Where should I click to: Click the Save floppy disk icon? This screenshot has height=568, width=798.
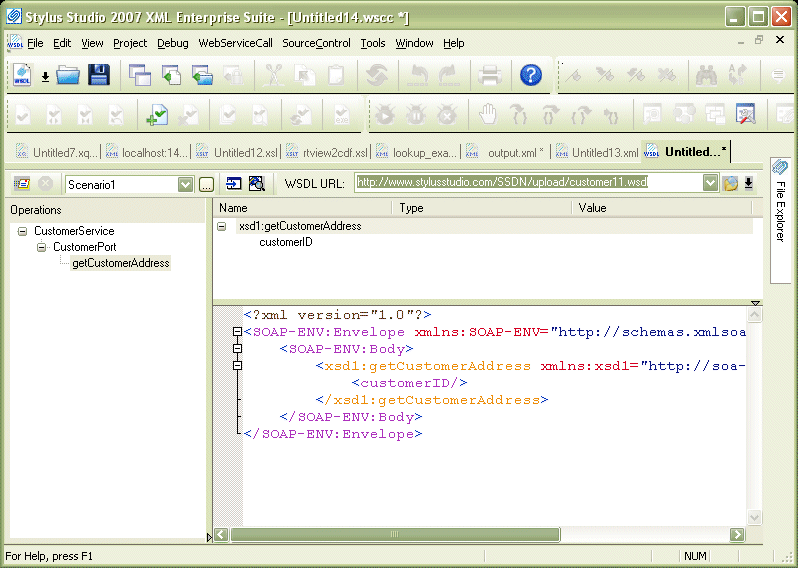tap(98, 75)
